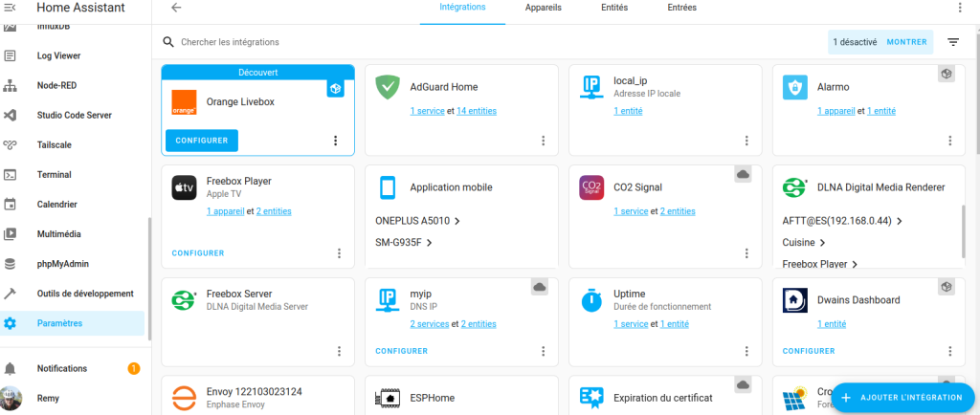Open Uptime 1 entité link
This screenshot has height=415, width=980.
675,324
